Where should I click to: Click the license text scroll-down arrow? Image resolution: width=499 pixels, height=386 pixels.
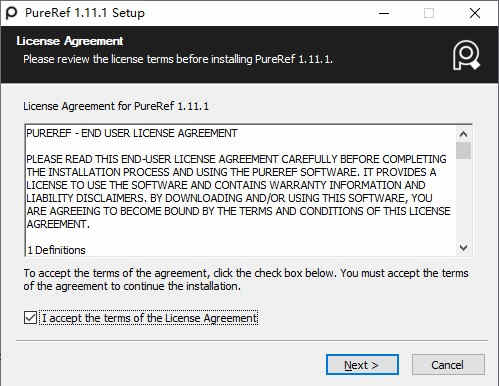tap(463, 248)
